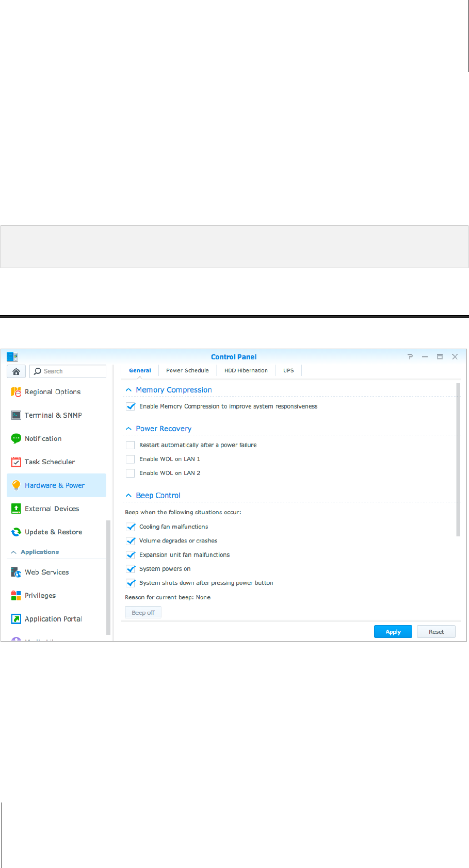
Task: Click the help question mark icon
Action: 410,357
